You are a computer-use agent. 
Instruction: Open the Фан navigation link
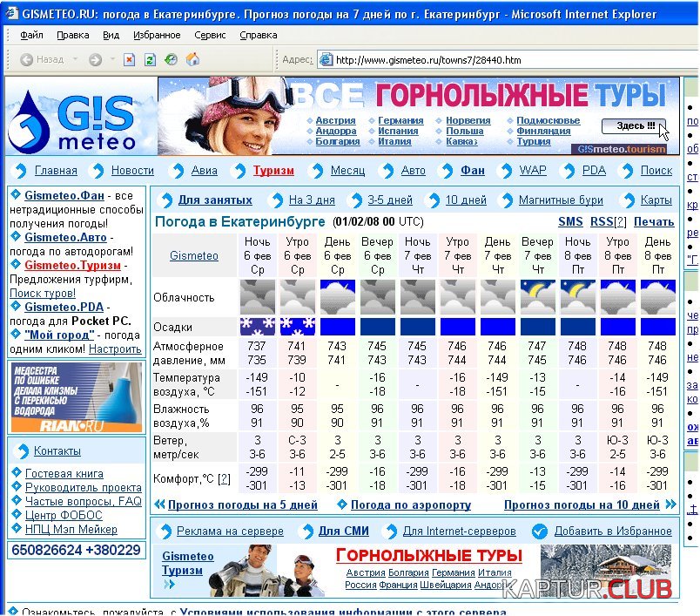click(x=473, y=171)
